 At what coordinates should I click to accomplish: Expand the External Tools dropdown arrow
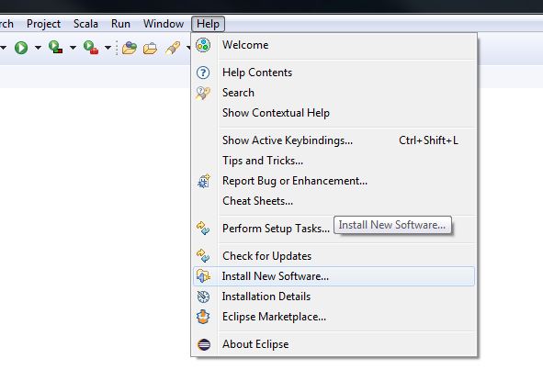(x=107, y=48)
